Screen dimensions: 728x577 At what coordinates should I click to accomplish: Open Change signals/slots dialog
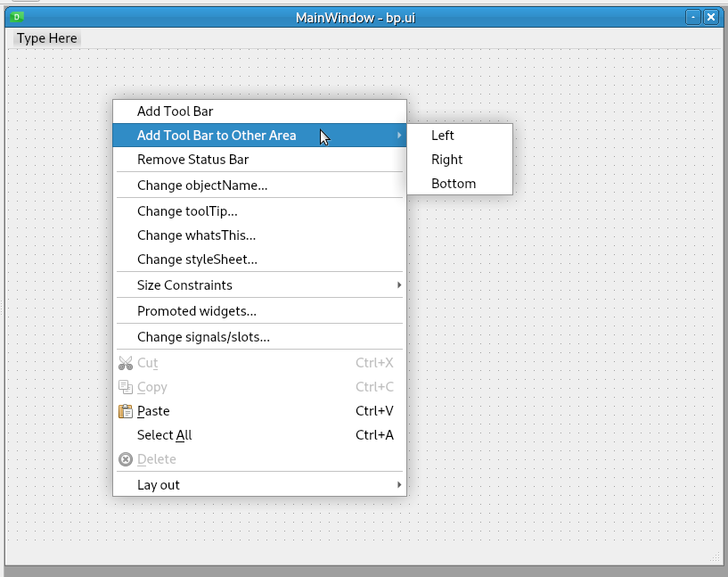point(203,337)
